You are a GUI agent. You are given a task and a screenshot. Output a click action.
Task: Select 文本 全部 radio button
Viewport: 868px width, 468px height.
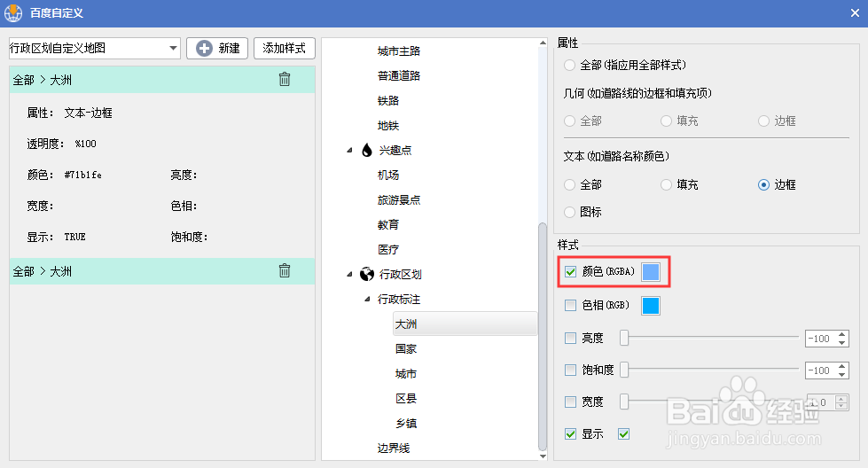click(569, 184)
